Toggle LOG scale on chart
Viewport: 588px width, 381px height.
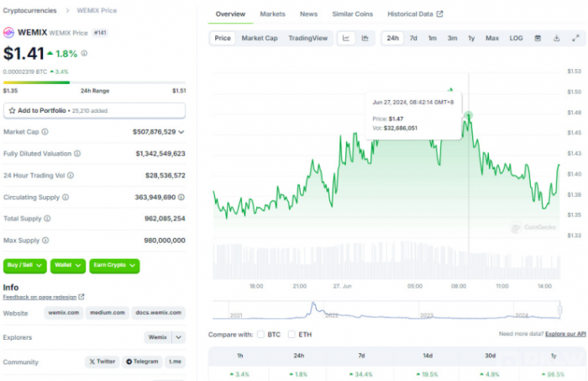[516, 39]
